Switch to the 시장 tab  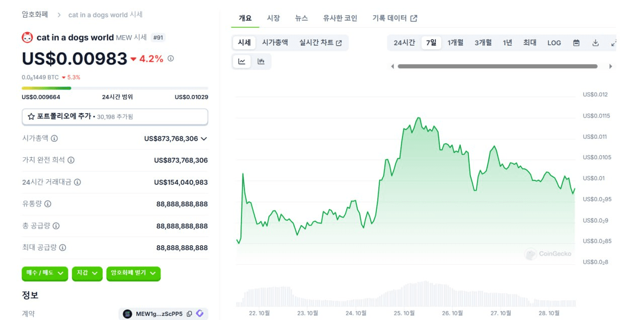tap(273, 18)
